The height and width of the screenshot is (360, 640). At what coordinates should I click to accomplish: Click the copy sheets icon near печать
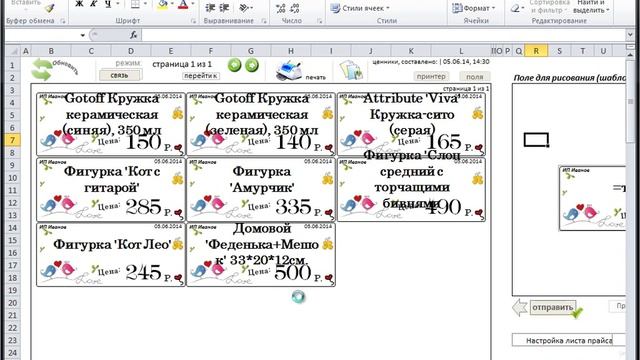[x=351, y=70]
